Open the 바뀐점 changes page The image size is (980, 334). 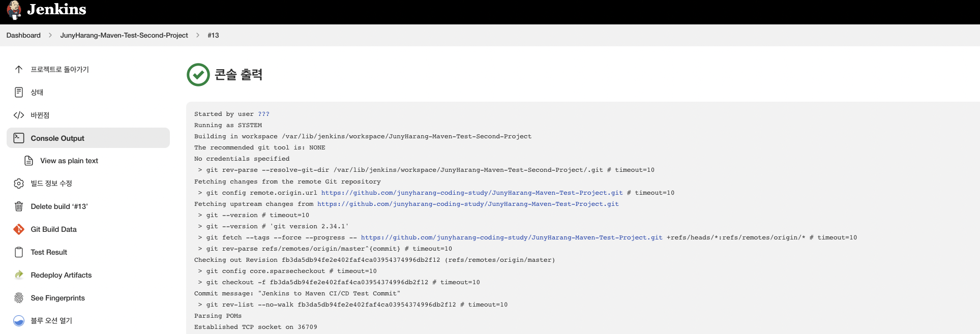tap(40, 115)
